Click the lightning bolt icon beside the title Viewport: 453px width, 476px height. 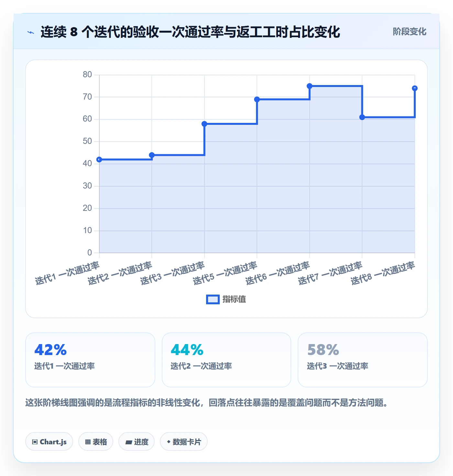point(31,32)
